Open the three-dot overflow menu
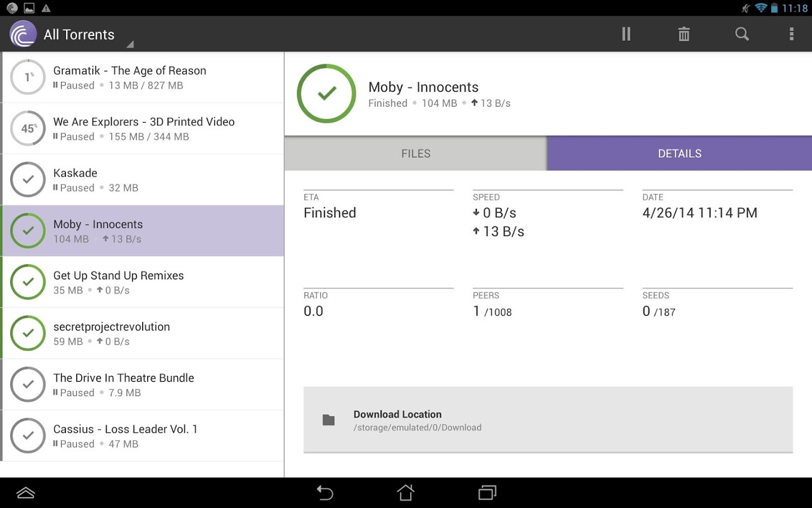This screenshot has width=812, height=508. (791, 34)
